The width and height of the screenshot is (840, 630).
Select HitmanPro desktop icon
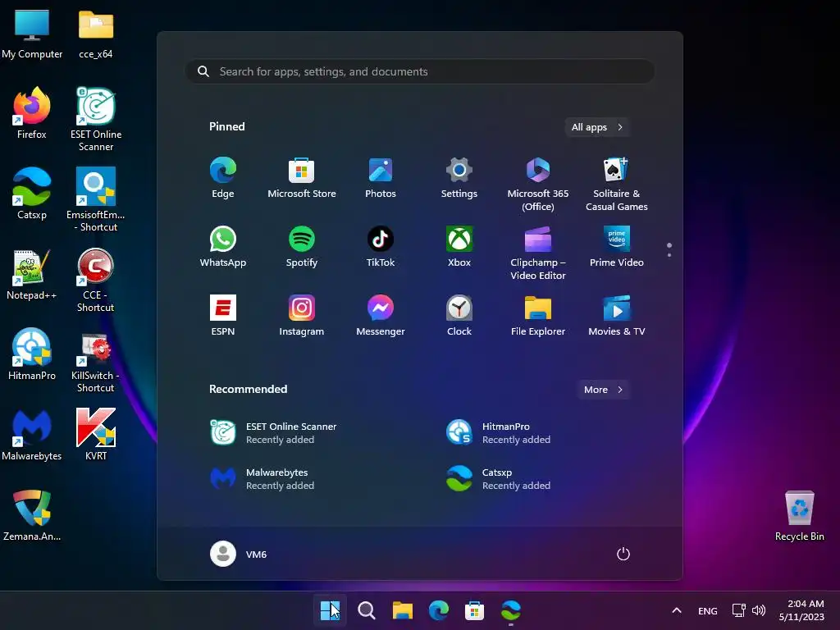pyautogui.click(x=32, y=354)
